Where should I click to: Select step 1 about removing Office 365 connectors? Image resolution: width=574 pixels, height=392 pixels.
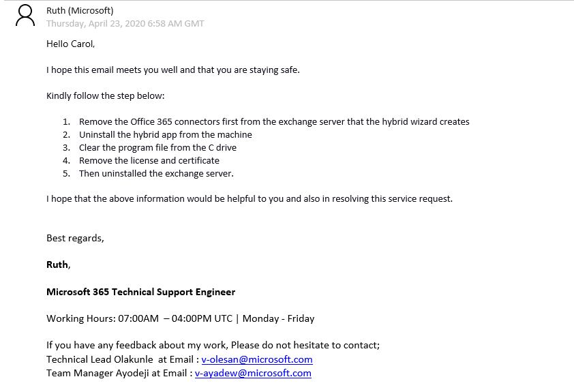(274, 121)
